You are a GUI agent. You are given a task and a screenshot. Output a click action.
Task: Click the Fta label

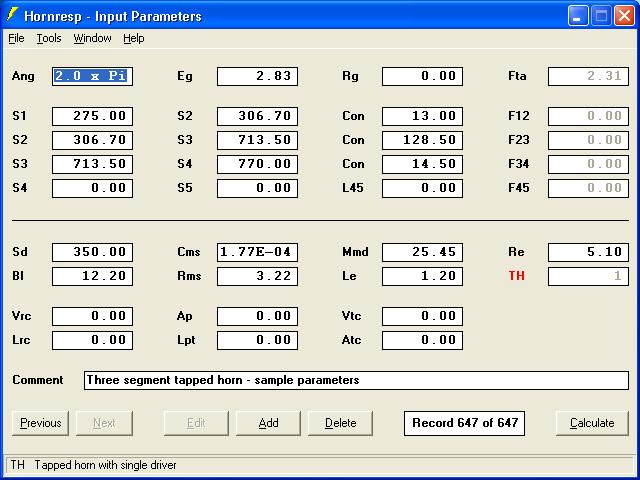517,76
